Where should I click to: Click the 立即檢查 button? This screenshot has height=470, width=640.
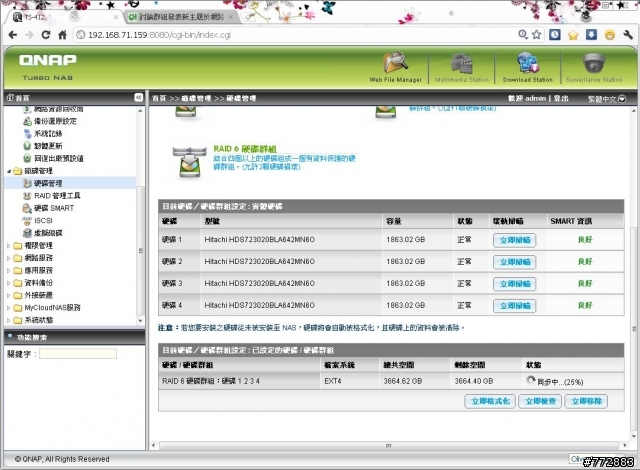tap(540, 401)
